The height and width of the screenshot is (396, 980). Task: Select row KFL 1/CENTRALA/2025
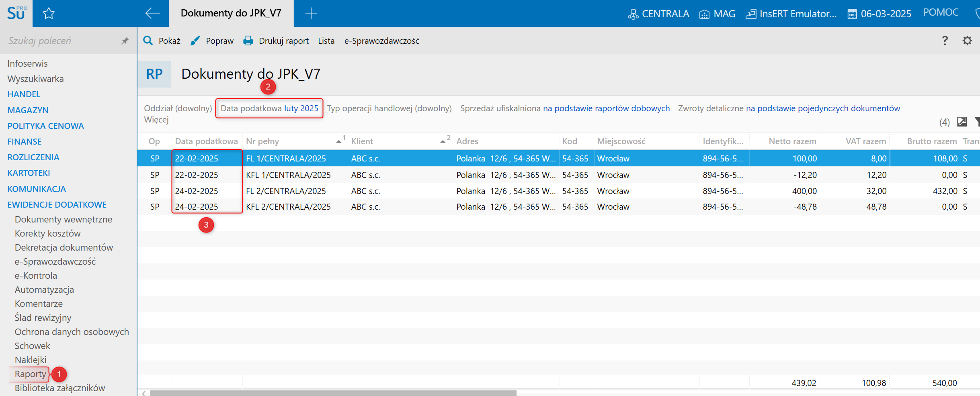(558, 175)
